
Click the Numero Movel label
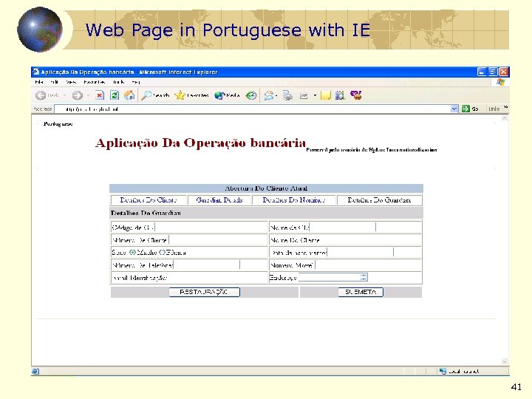point(291,265)
